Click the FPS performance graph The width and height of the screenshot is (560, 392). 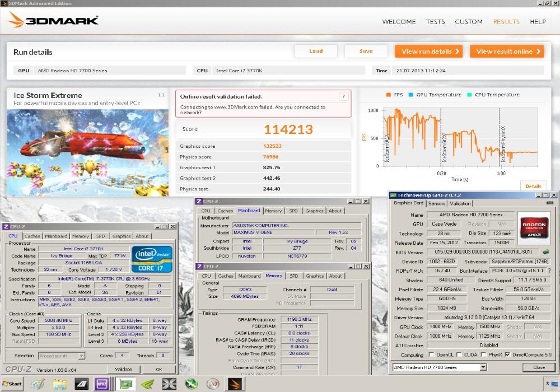460,137
